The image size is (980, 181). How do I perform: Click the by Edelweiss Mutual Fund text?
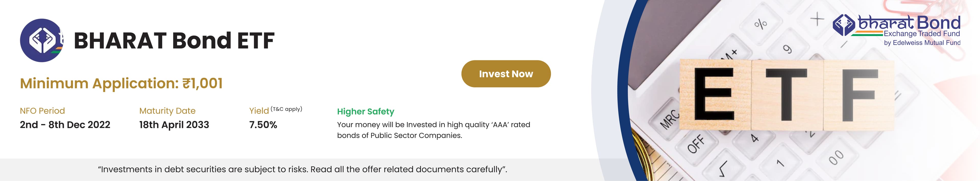(x=922, y=43)
